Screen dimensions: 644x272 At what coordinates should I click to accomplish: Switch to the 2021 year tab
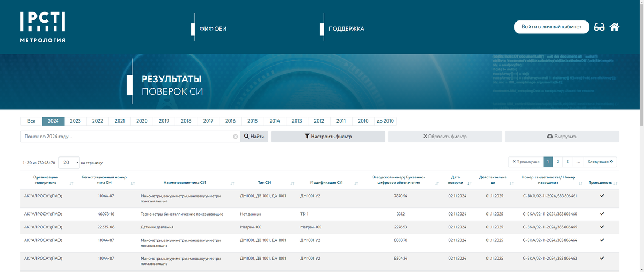pos(120,121)
